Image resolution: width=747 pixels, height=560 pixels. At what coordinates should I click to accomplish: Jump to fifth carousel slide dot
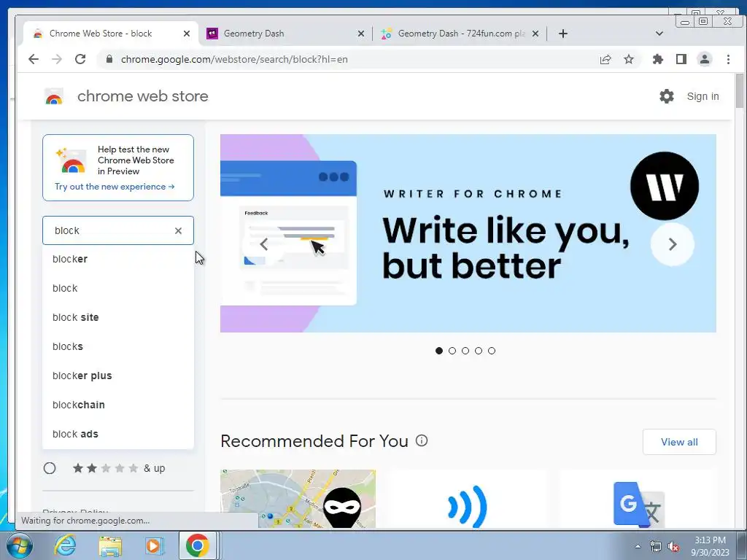(492, 351)
